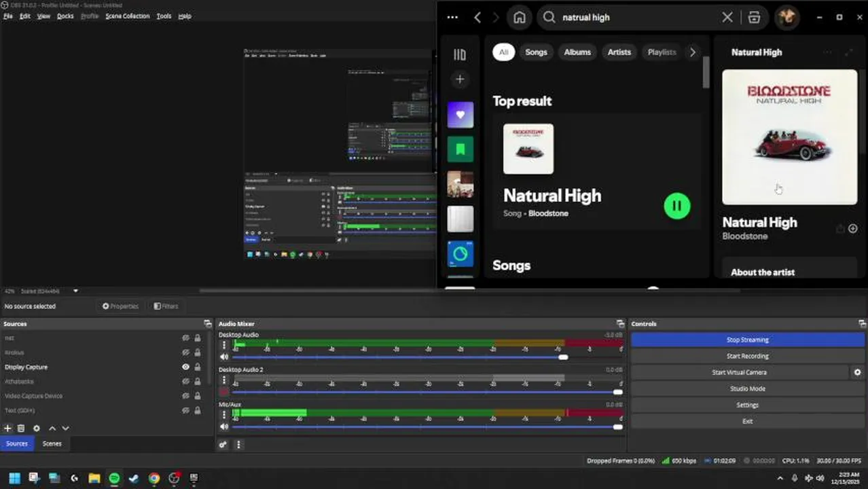Enable Studio Mode button

(747, 388)
